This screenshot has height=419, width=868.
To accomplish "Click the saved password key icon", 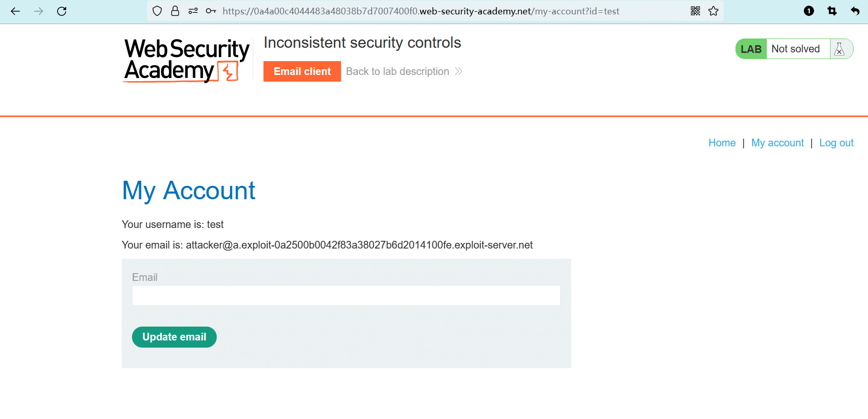I will coord(211,11).
